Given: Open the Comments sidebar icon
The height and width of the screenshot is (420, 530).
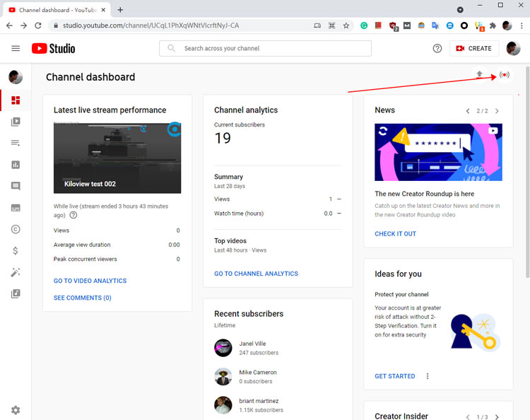Looking at the screenshot, I should point(16,186).
